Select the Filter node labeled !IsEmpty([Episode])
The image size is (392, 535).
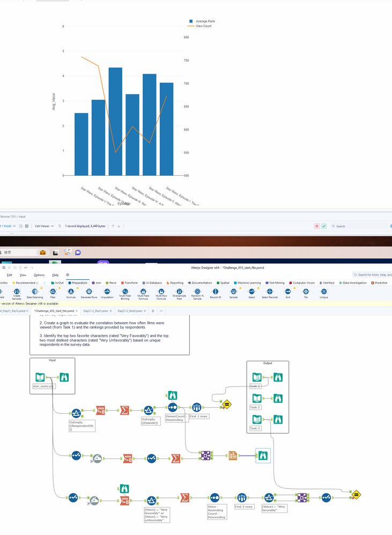click(149, 411)
